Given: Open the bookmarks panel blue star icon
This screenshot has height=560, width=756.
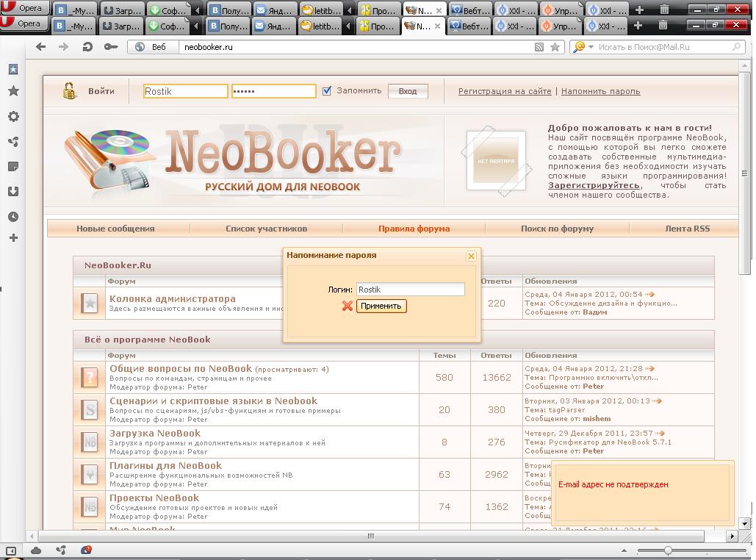Looking at the screenshot, I should click(x=13, y=70).
